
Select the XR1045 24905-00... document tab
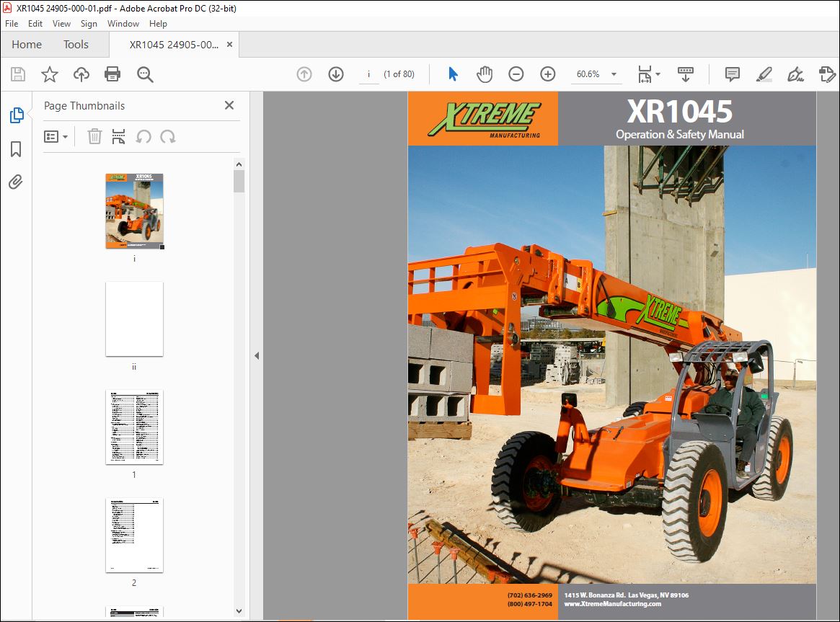pyautogui.click(x=174, y=45)
